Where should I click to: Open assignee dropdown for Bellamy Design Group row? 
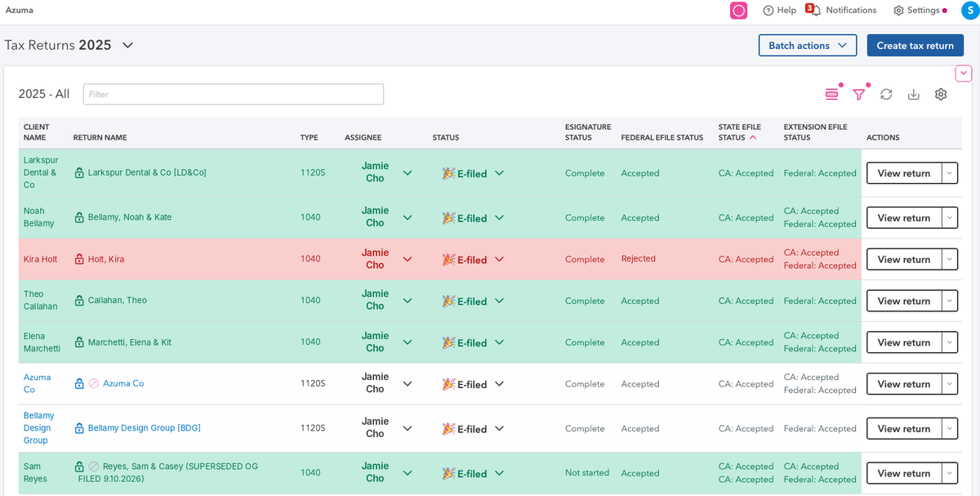pos(408,428)
